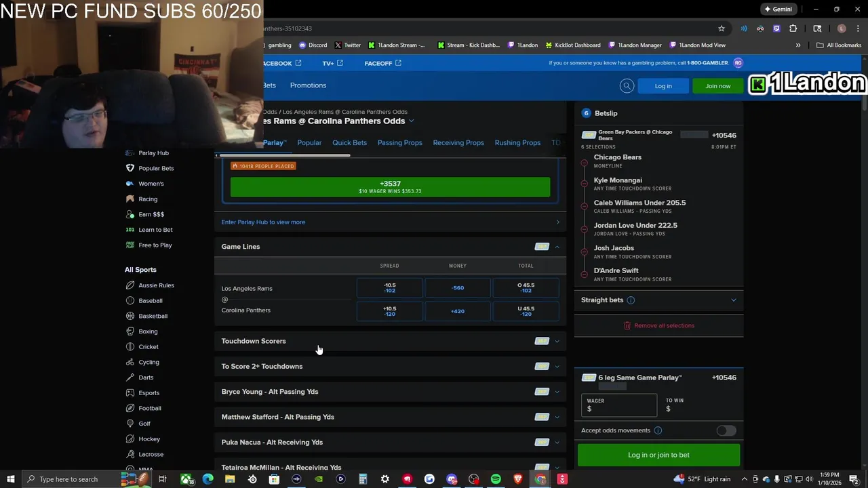Switch to the Passing Props tab

399,143
